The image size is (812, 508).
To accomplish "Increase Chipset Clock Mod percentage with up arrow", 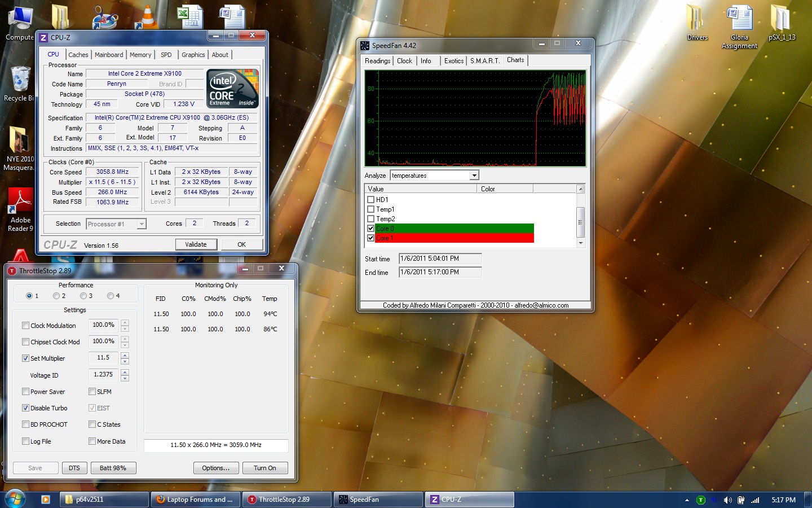I will click(x=125, y=339).
